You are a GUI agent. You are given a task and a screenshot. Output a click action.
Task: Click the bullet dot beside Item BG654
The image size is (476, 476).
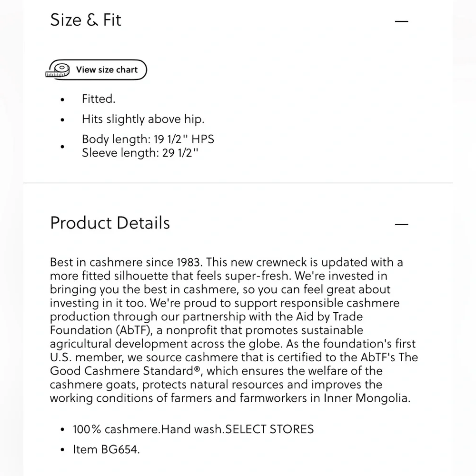[x=62, y=450]
